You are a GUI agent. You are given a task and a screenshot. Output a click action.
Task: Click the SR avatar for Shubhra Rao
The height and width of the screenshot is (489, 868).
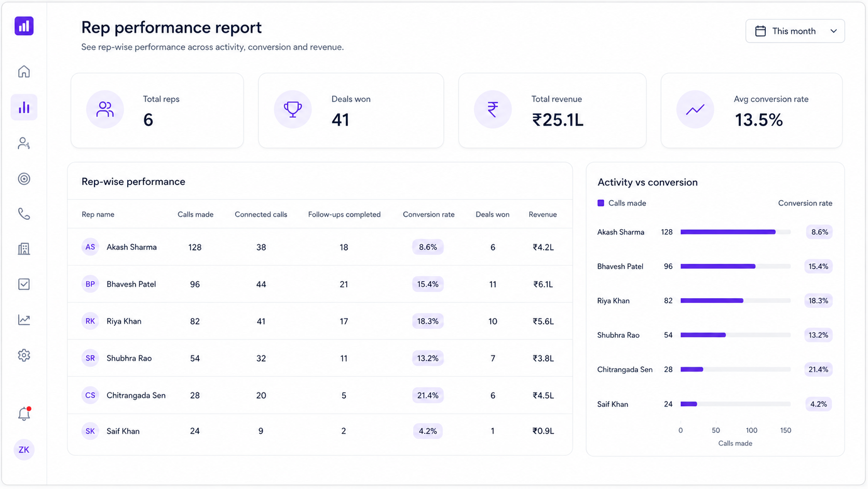90,358
